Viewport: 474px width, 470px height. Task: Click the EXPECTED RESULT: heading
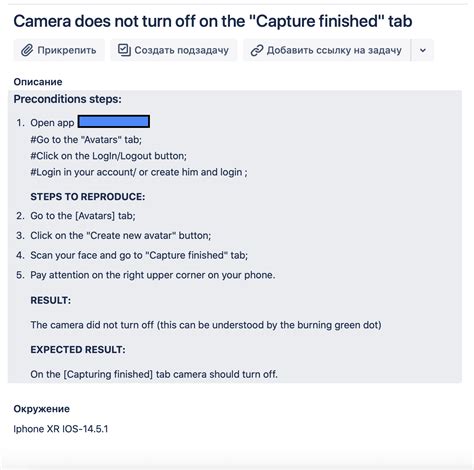click(78, 349)
